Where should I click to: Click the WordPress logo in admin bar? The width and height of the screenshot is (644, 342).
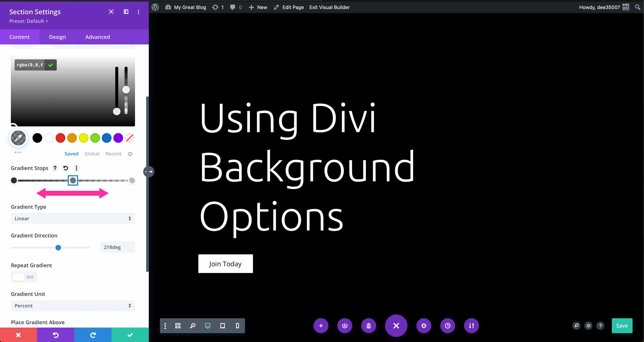155,7
